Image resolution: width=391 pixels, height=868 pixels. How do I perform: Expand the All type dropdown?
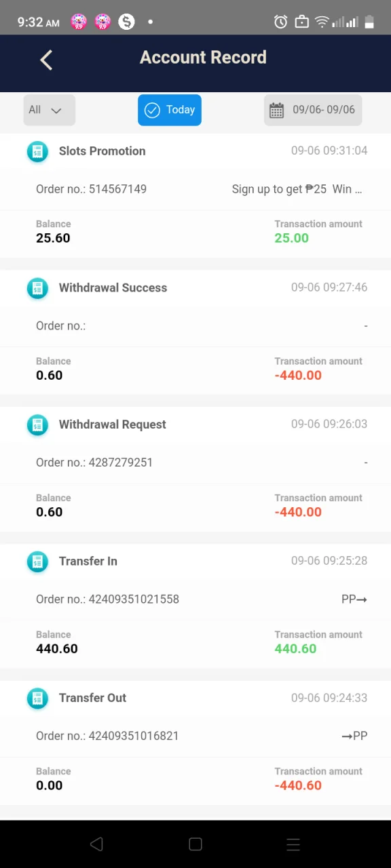(49, 110)
